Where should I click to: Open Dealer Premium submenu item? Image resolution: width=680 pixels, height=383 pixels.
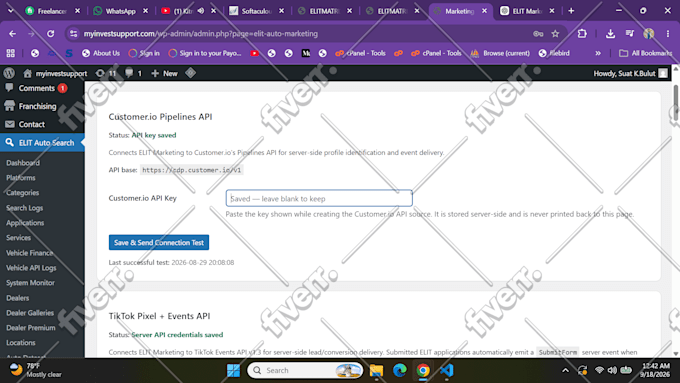click(31, 327)
